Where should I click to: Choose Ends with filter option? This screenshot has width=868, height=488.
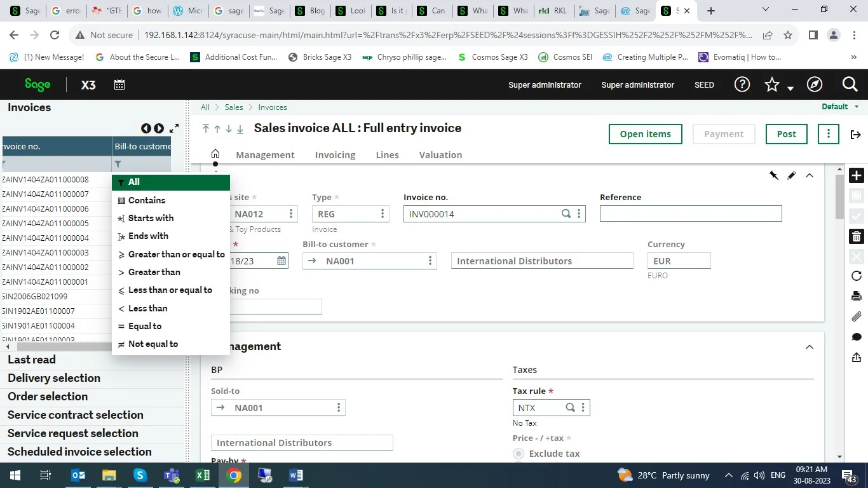point(170,236)
